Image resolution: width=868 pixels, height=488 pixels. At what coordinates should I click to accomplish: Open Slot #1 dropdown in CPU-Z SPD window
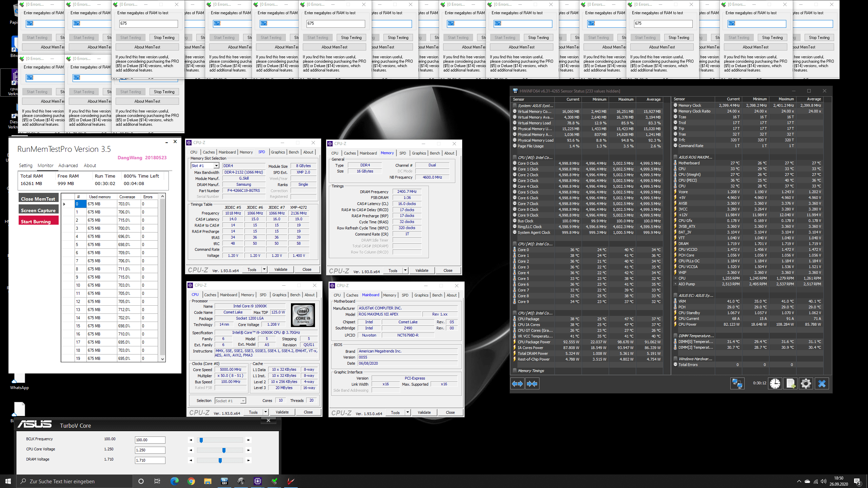(x=216, y=166)
